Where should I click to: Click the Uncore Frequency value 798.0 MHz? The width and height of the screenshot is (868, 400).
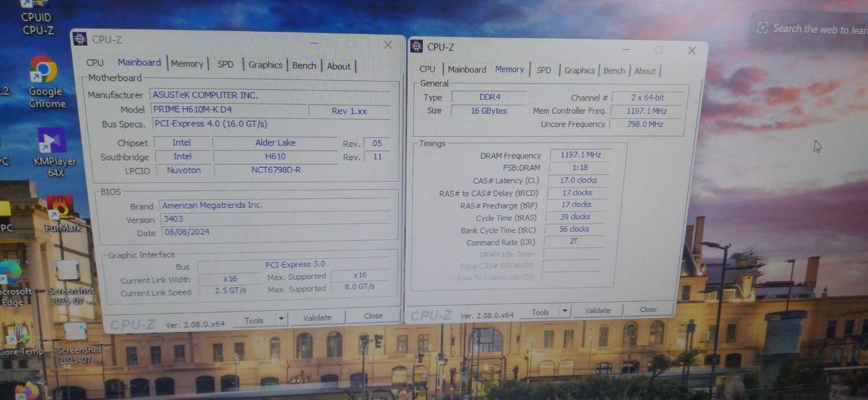coord(646,124)
